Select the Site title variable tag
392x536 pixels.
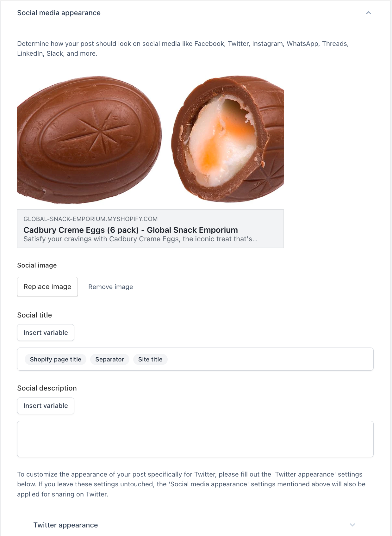pos(150,359)
